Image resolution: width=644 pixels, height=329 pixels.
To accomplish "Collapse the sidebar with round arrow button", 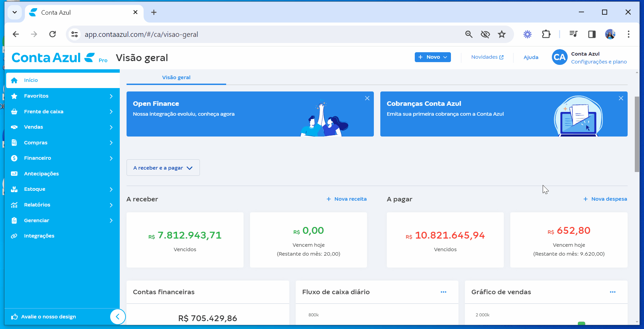I will 118,317.
